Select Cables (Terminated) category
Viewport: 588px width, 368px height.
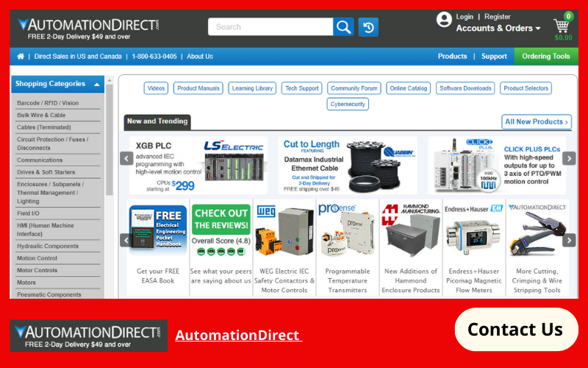[44, 127]
